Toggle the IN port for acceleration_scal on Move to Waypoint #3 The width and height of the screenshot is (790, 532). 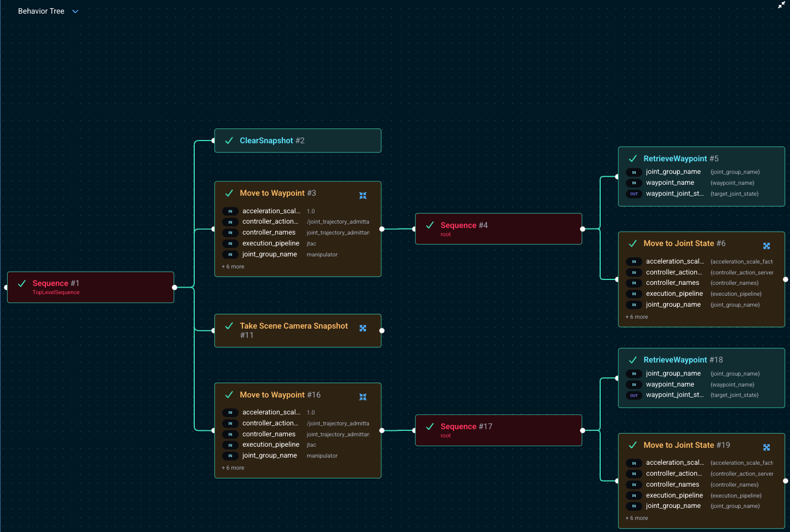point(230,211)
